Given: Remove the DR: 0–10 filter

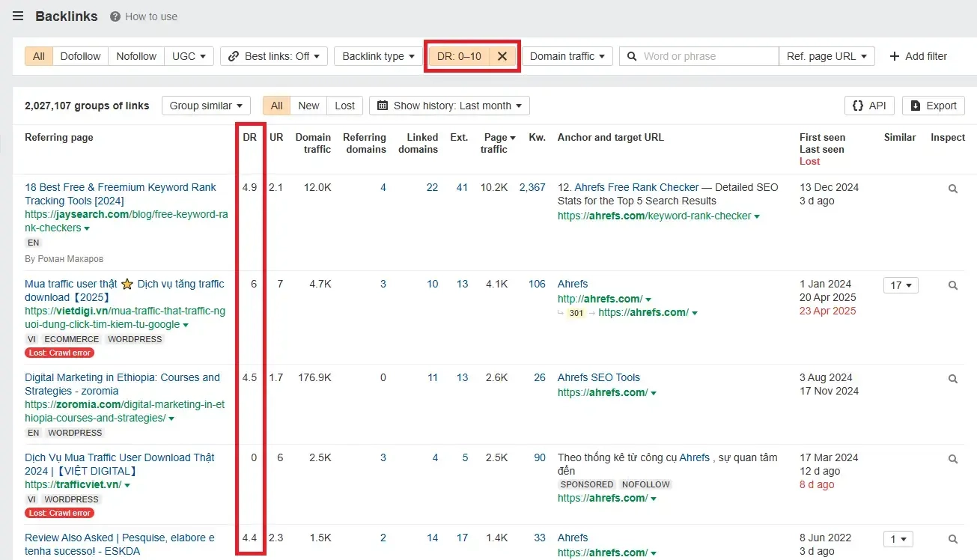Looking at the screenshot, I should coord(502,56).
